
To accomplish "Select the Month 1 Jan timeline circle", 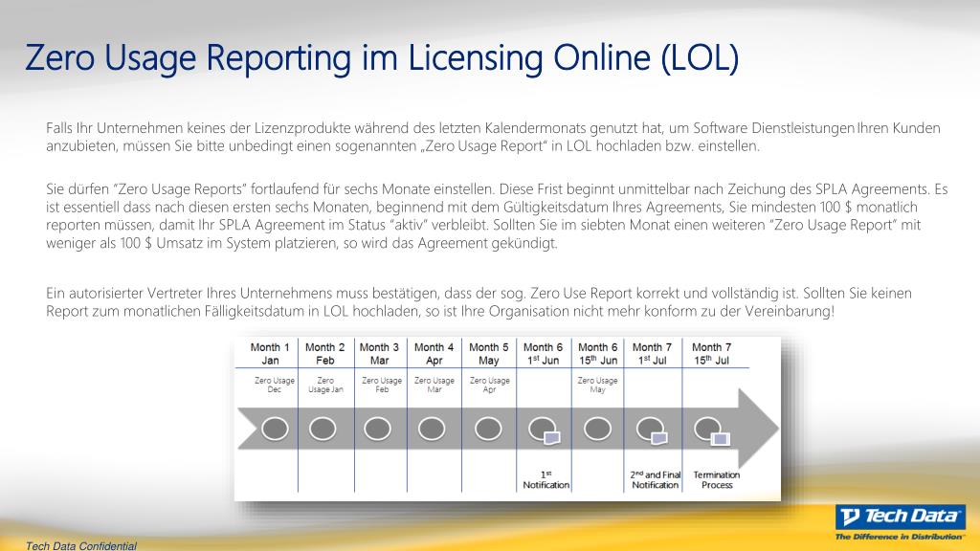I will pos(275,430).
